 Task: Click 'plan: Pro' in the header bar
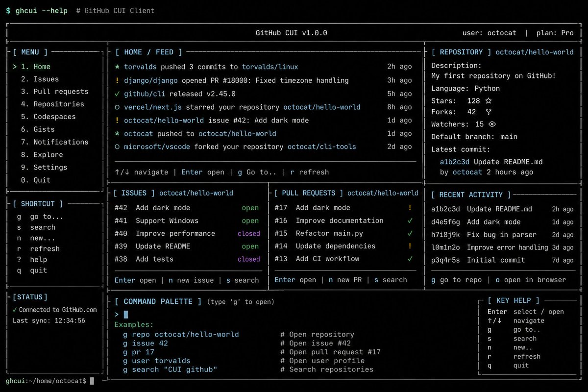(555, 33)
